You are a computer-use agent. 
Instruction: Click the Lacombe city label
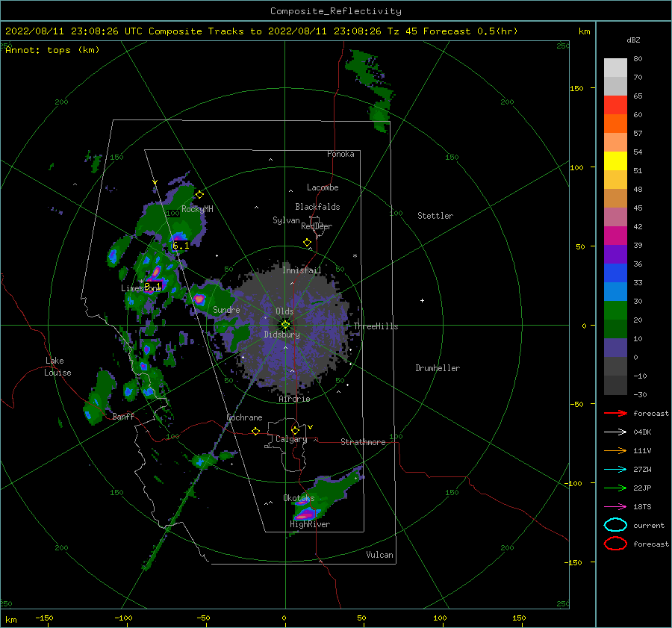coord(323,187)
